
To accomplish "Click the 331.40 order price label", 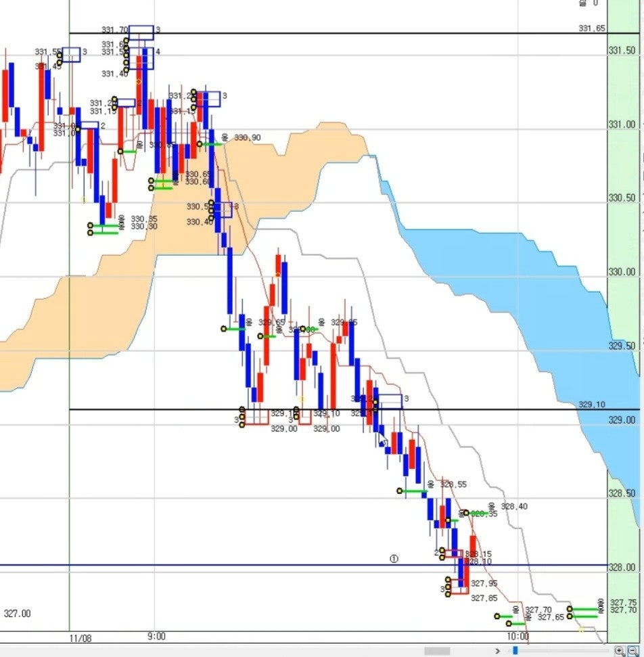I will tap(115, 74).
